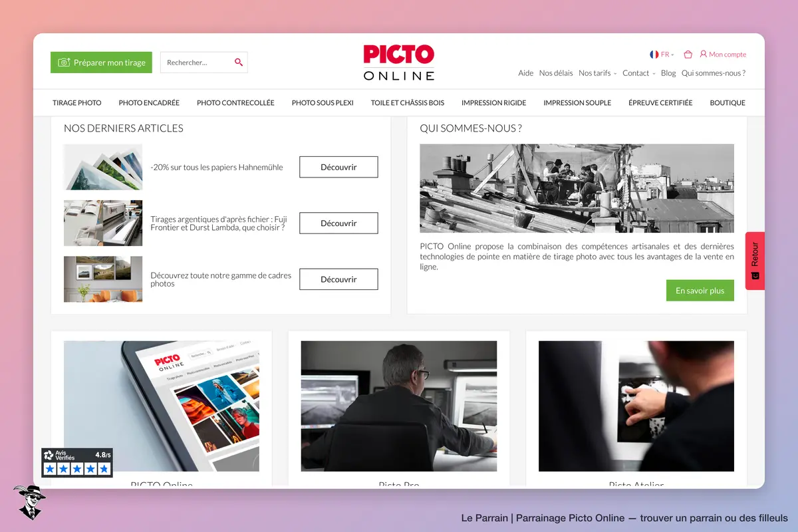The height and width of the screenshot is (532, 798).
Task: Expand the FR language dropdown
Action: coord(667,55)
